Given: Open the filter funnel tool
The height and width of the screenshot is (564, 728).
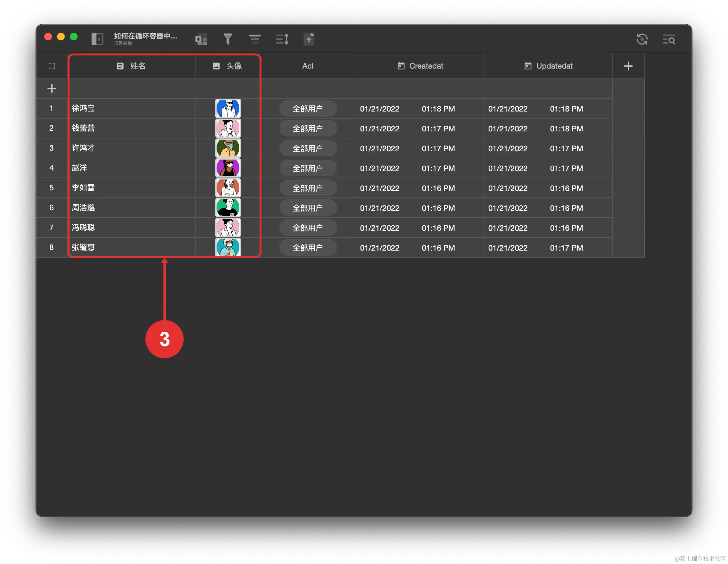Looking at the screenshot, I should click(228, 39).
